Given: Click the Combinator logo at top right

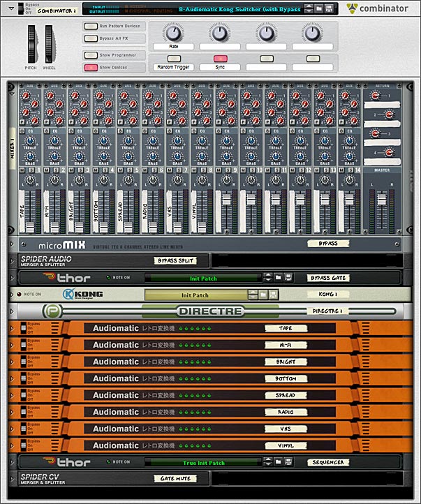Looking at the screenshot, I should point(377,8).
